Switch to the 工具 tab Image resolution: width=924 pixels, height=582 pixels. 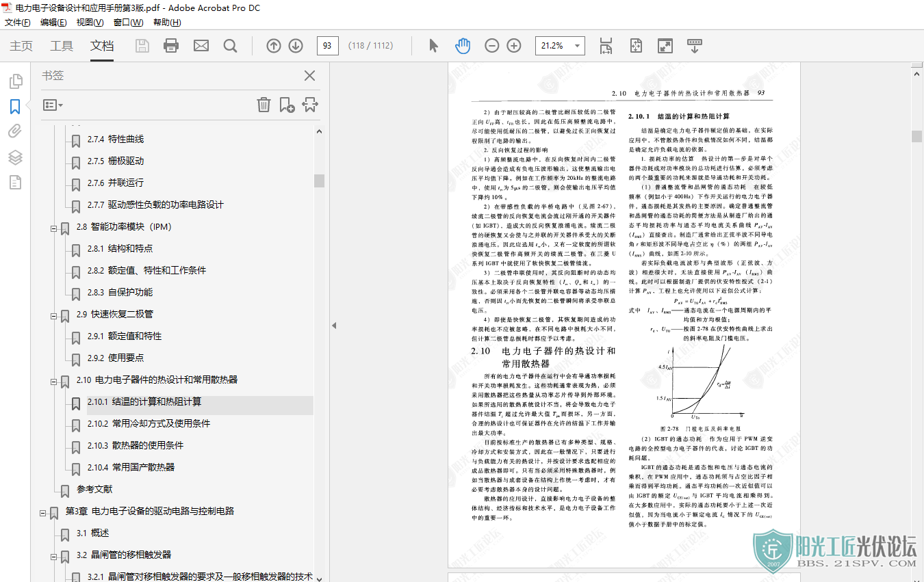tap(62, 46)
